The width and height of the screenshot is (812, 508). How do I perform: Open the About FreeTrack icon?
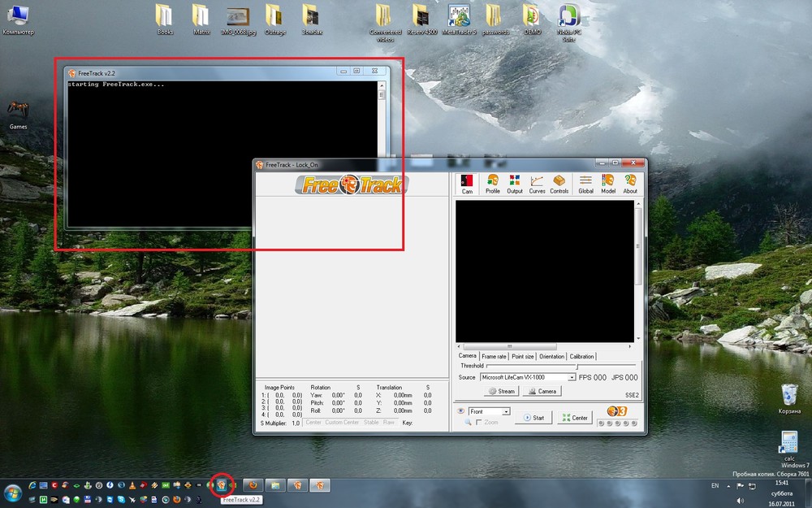coord(630,184)
